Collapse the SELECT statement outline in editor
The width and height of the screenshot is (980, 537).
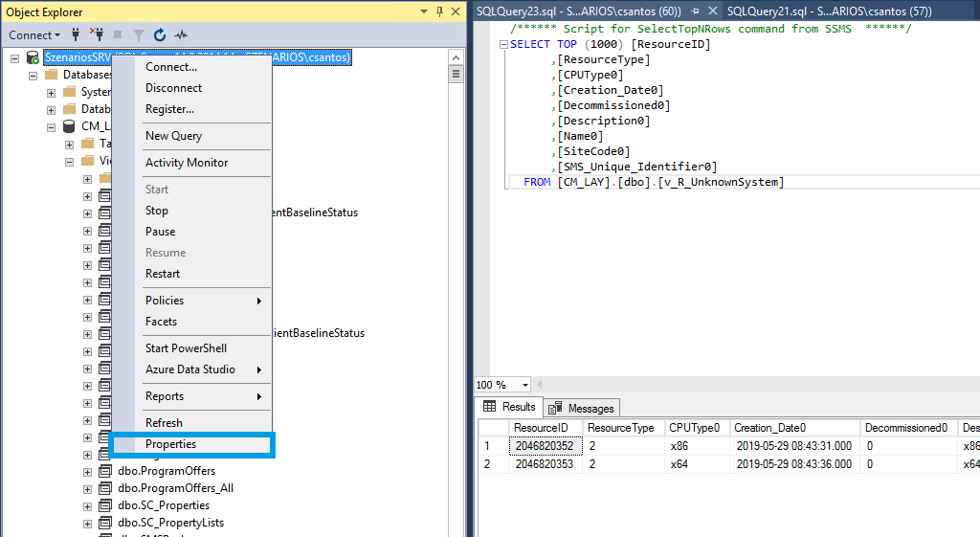tap(502, 45)
